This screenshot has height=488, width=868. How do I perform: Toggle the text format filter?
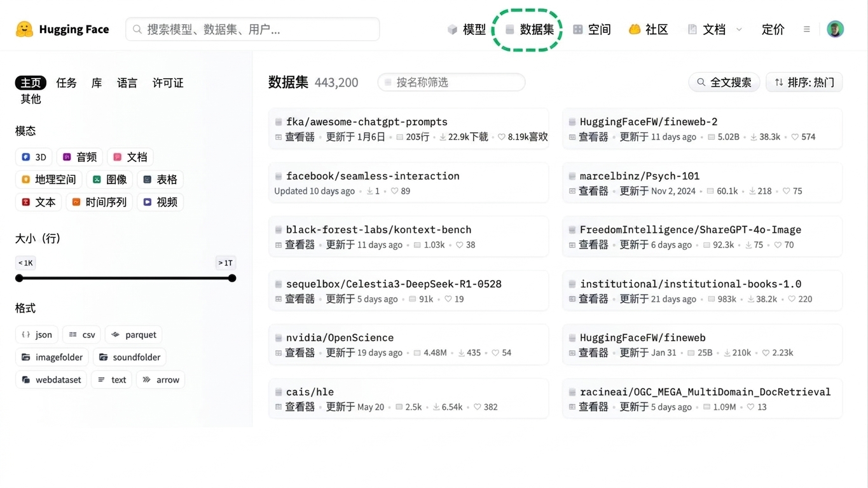tap(112, 379)
